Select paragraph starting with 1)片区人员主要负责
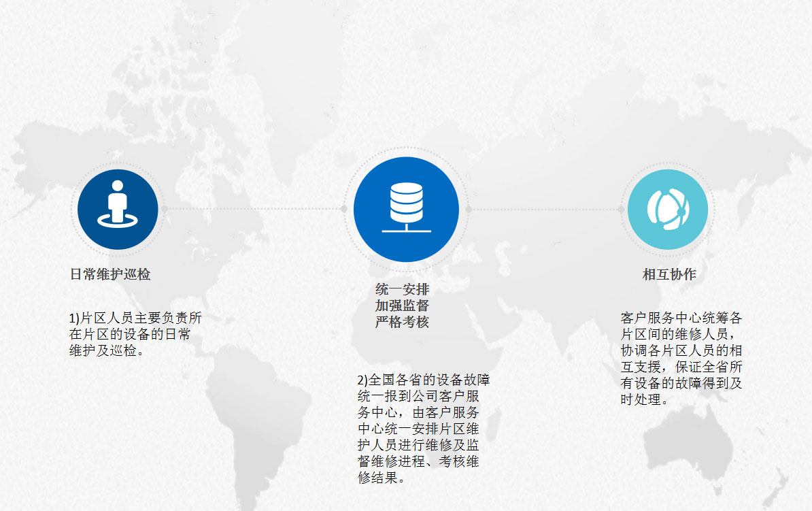This screenshot has height=511, width=812. (135, 334)
